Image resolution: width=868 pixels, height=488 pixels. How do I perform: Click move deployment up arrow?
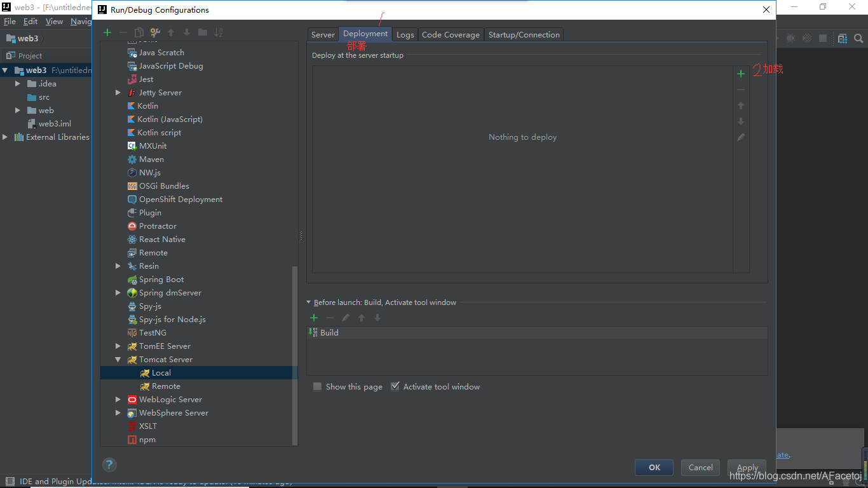pyautogui.click(x=741, y=105)
